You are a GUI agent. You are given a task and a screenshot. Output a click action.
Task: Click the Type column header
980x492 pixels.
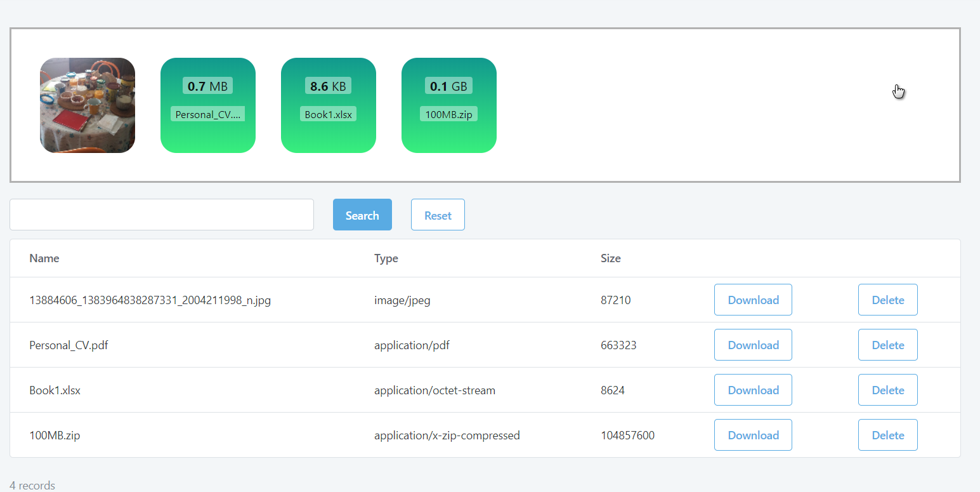[386, 258]
